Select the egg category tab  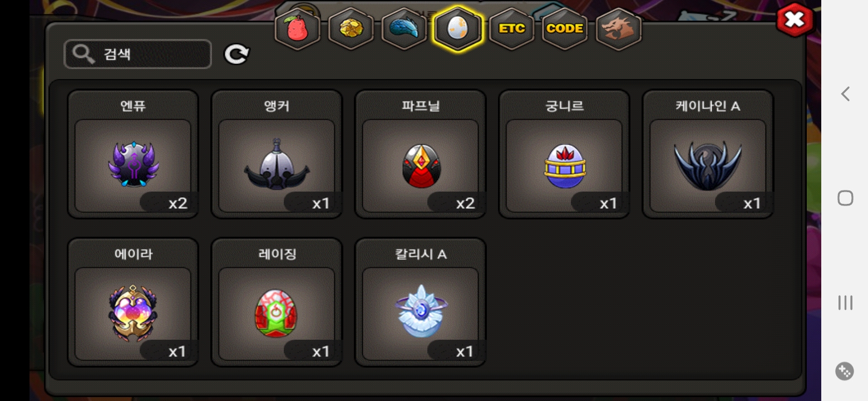[x=457, y=29]
